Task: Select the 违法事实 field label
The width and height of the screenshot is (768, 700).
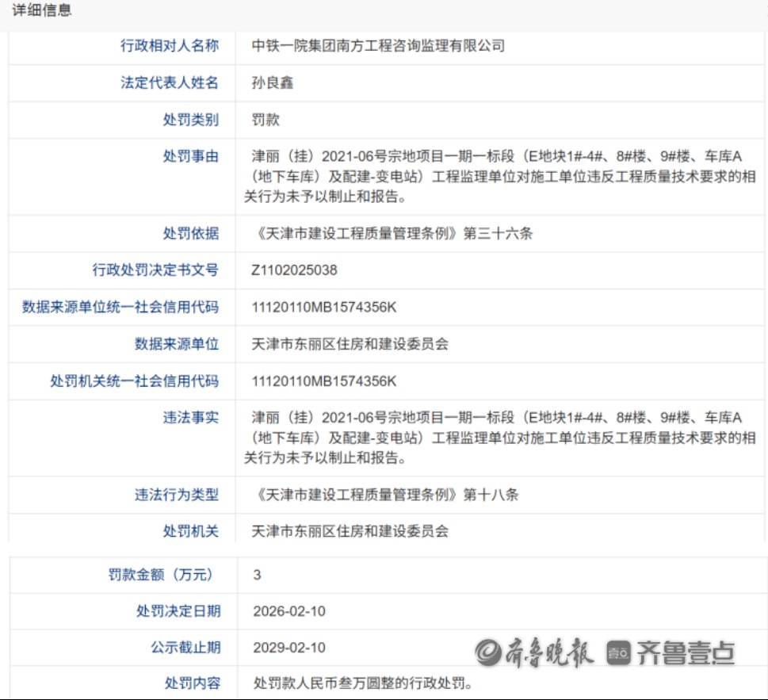Action: pos(195,418)
